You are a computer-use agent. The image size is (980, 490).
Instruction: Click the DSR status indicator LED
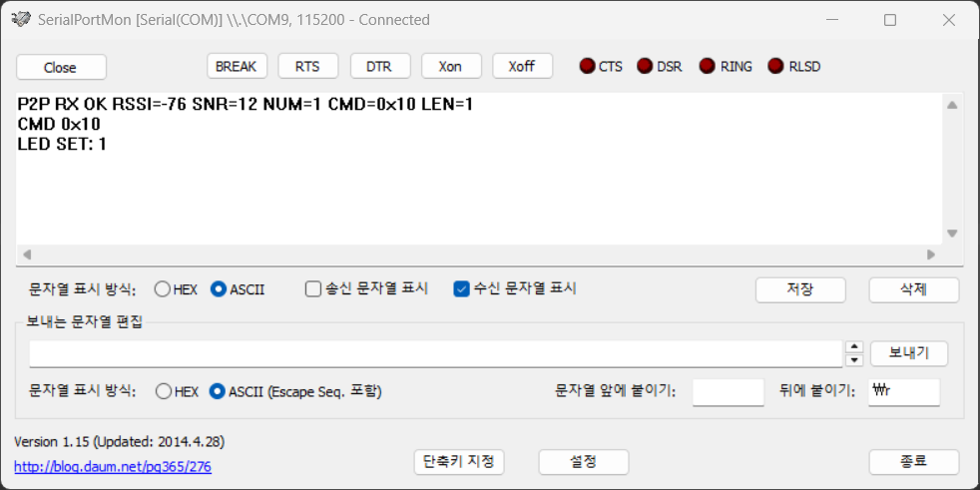645,66
